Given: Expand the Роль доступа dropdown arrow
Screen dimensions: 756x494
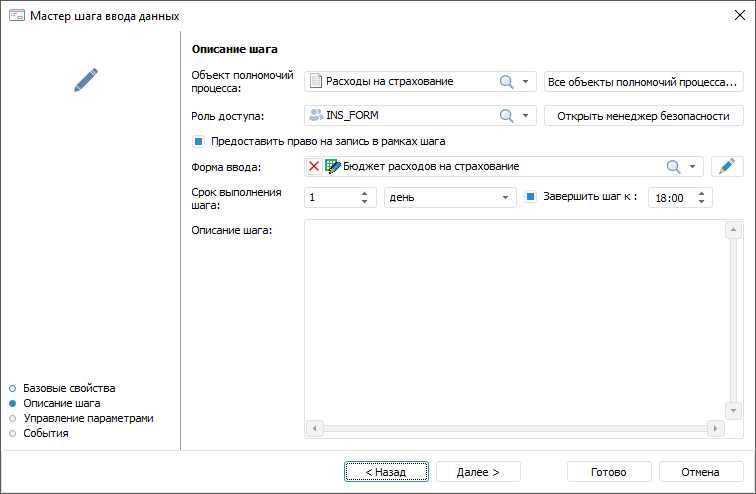Looking at the screenshot, I should [526, 115].
